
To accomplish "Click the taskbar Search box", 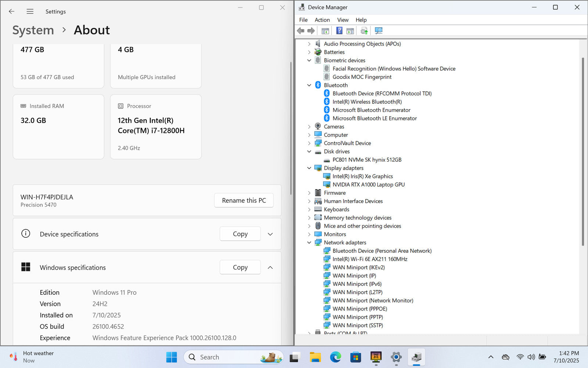I will [233, 357].
